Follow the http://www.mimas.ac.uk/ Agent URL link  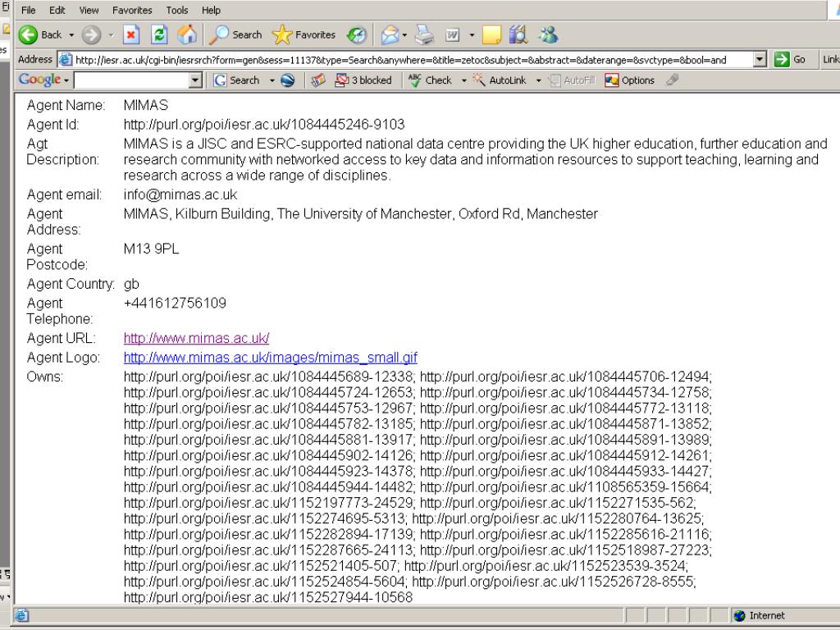196,338
